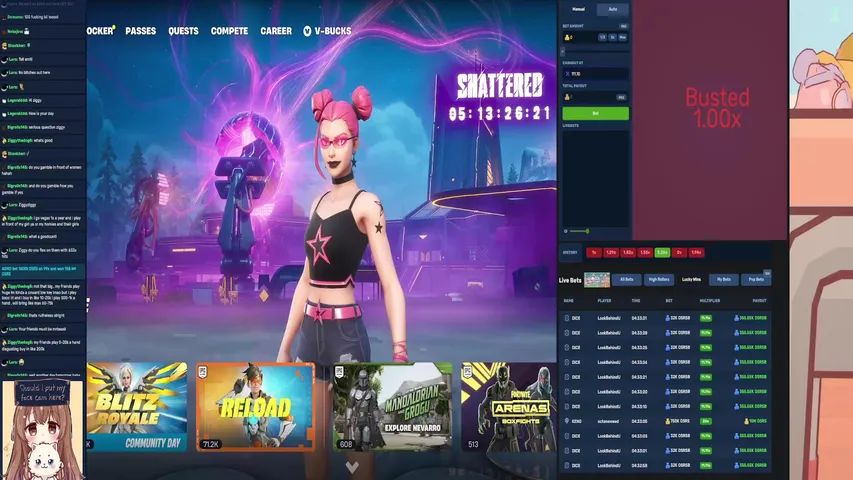The width and height of the screenshot is (853, 480).
Task: Select the 1.29x history result chip
Action: point(611,253)
